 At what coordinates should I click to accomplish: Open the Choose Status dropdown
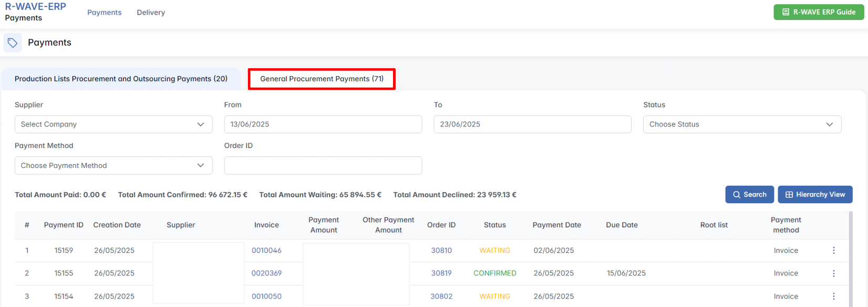[742, 124]
